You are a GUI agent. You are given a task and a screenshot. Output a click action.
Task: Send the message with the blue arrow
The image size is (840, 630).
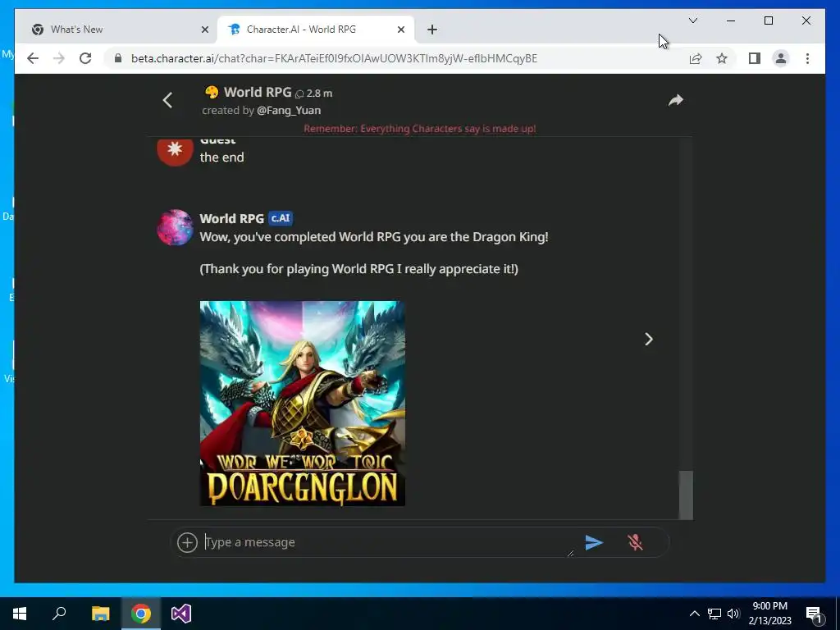(x=594, y=542)
